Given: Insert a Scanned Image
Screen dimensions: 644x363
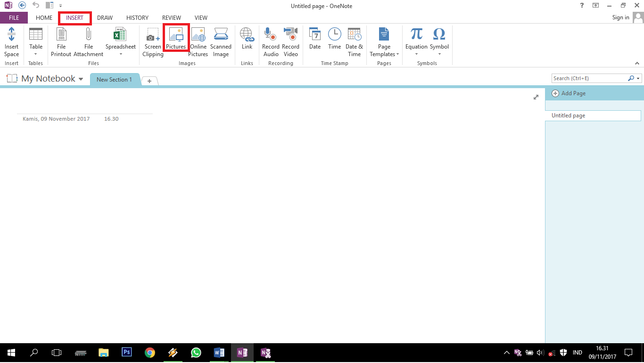Looking at the screenshot, I should [221, 42].
